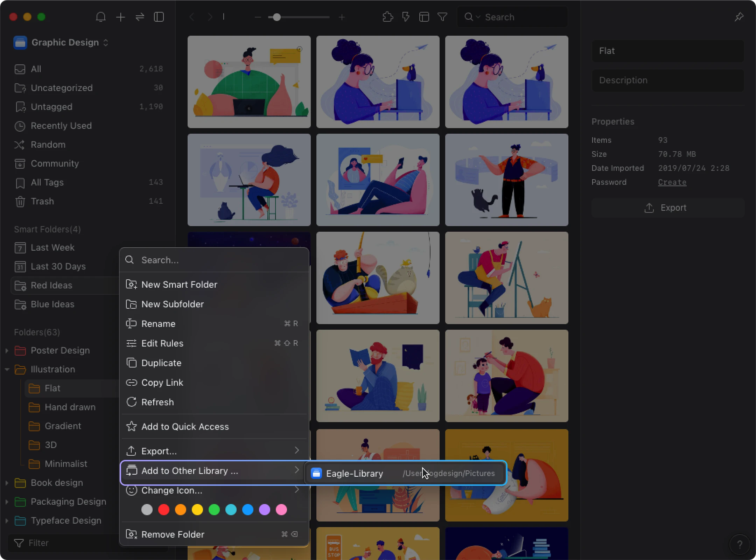Screen dimensions: 756x560
Task: Open Untagged items
Action: click(x=88, y=107)
